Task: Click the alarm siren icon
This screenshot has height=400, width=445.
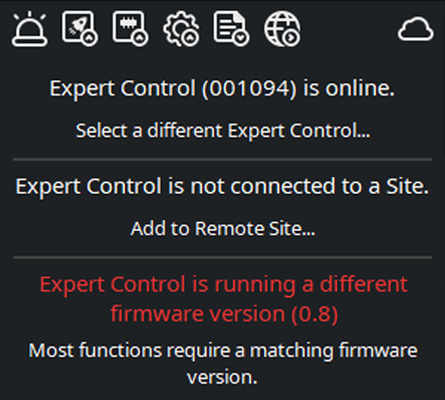Action: 30,29
